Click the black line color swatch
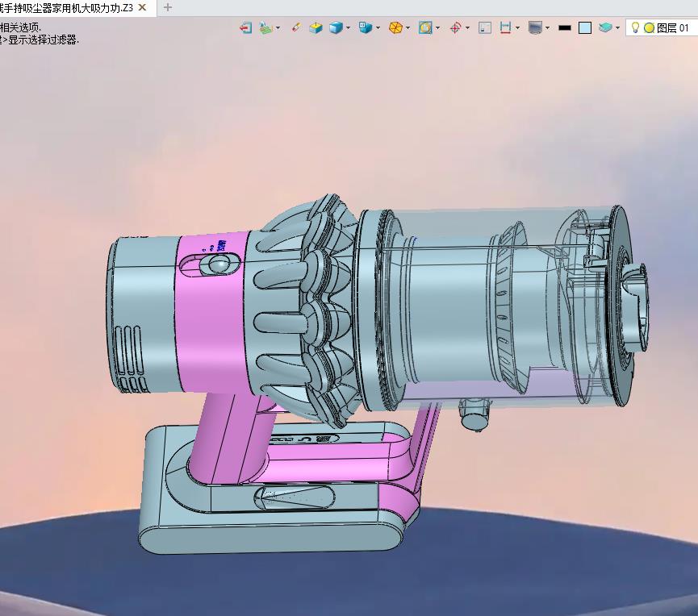 [x=565, y=28]
